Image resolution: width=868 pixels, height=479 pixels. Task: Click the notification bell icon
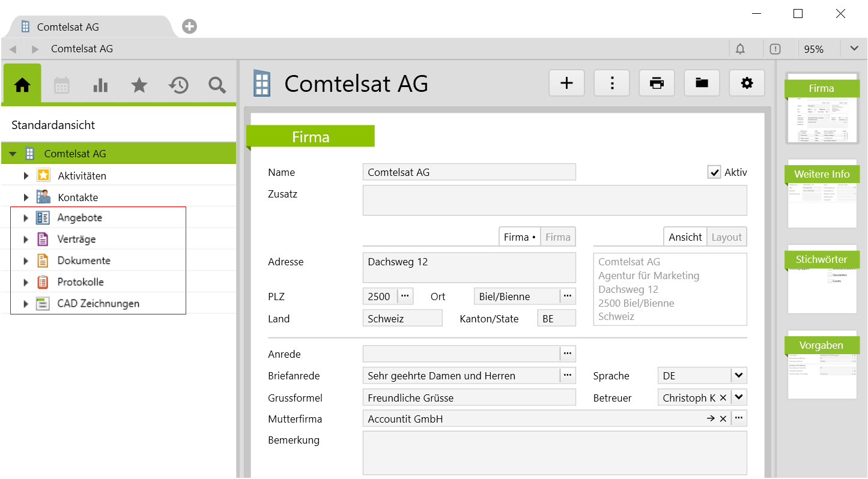740,49
